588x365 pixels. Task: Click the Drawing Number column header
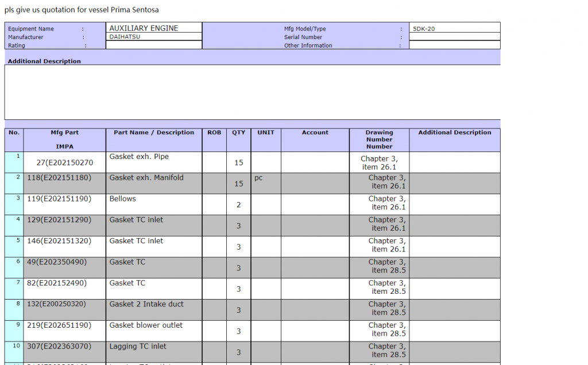point(379,139)
